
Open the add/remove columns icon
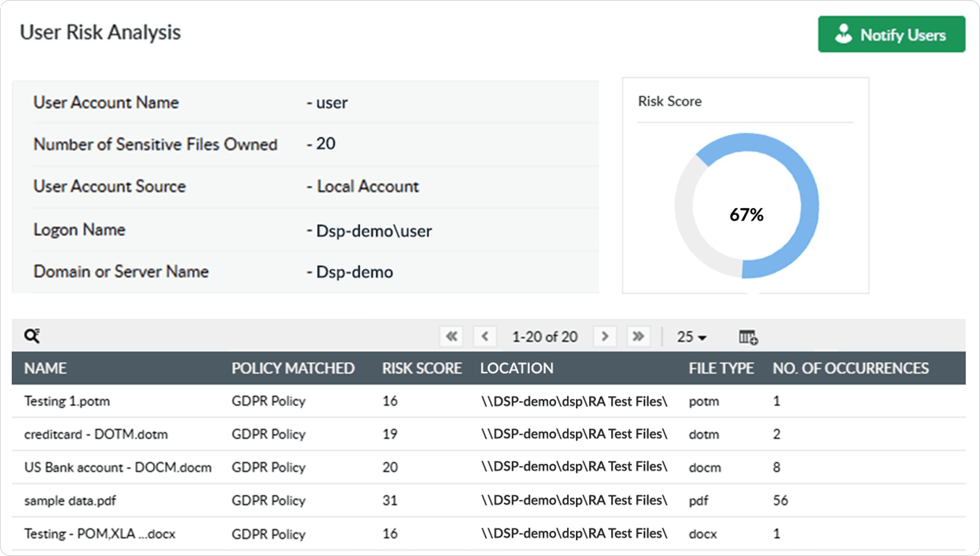[x=748, y=337]
